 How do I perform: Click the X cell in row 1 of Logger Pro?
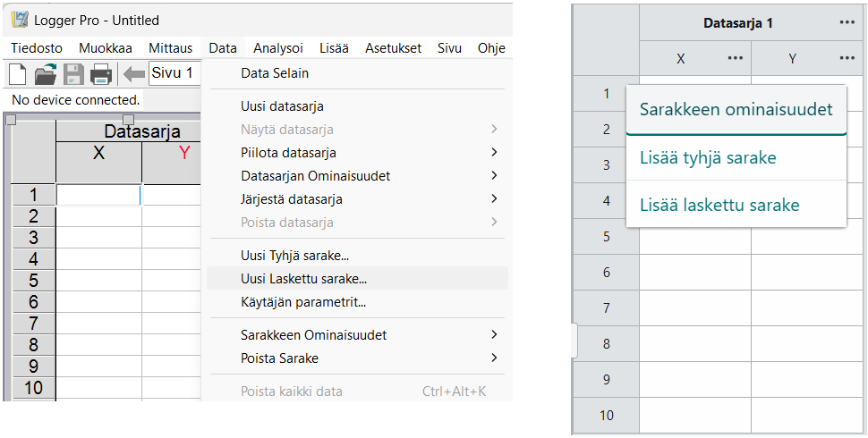coord(98,195)
